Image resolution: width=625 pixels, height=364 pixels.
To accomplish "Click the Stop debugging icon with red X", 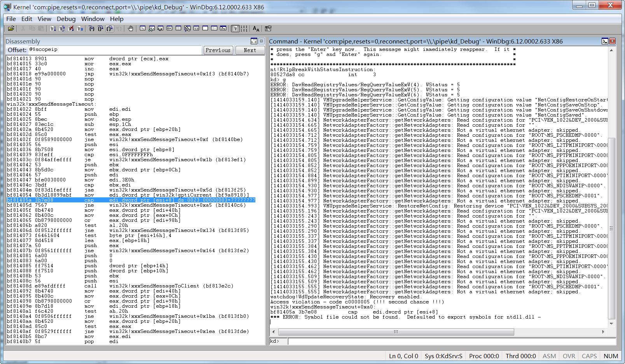I will (71, 28).
